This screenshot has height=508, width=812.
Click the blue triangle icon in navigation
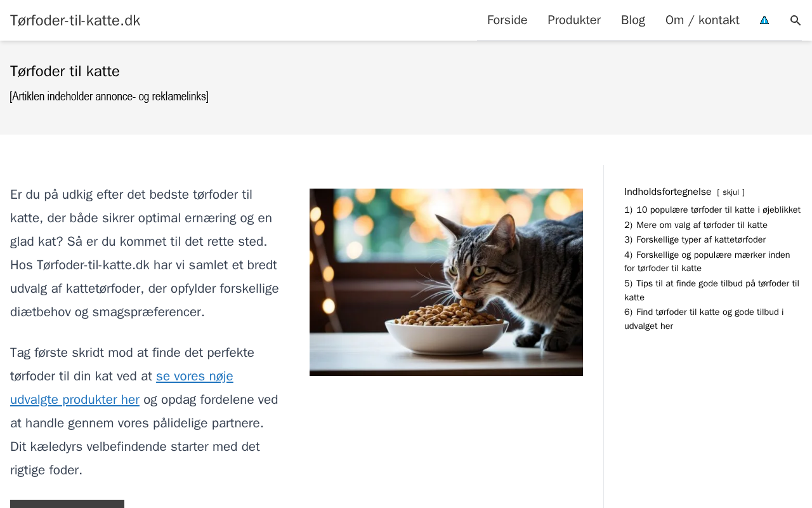[764, 20]
